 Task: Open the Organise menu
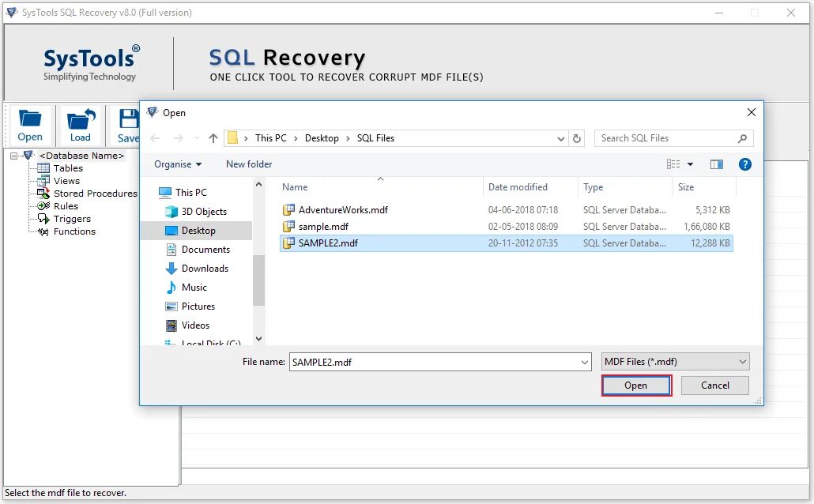coord(178,164)
